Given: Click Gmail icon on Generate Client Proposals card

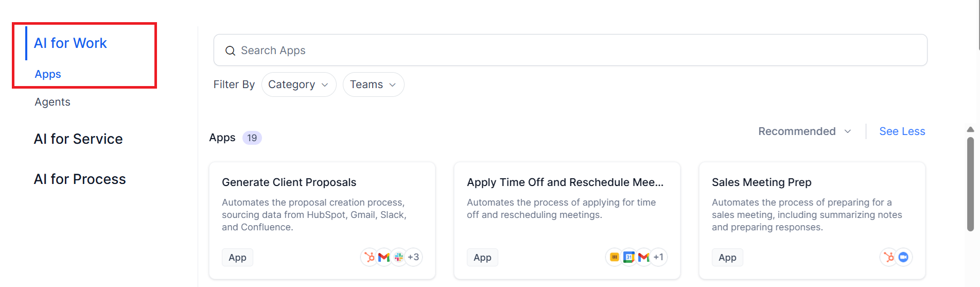Looking at the screenshot, I should 384,257.
